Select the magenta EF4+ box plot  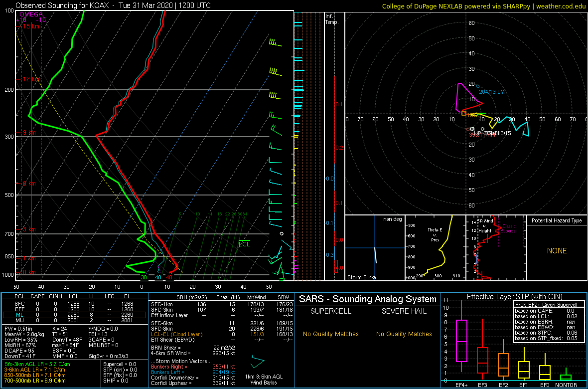461,341
